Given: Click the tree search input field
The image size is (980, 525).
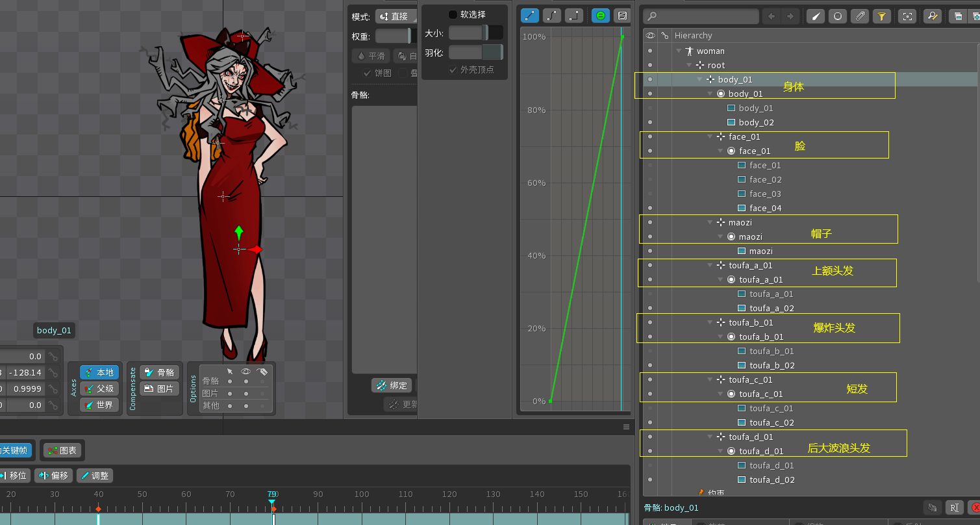Looking at the screenshot, I should [706, 16].
